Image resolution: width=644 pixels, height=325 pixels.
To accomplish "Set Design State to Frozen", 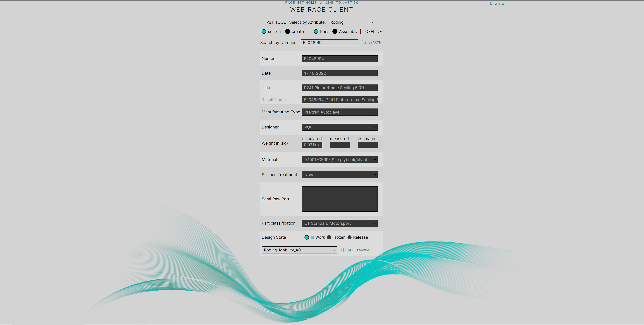I will [x=329, y=237].
